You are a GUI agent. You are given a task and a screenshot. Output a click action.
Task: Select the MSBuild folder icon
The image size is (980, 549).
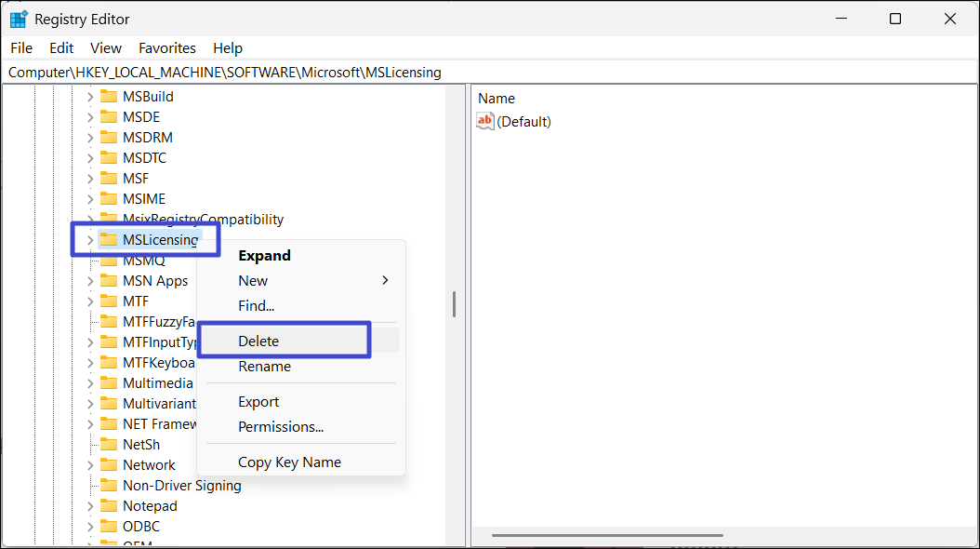[x=109, y=97]
